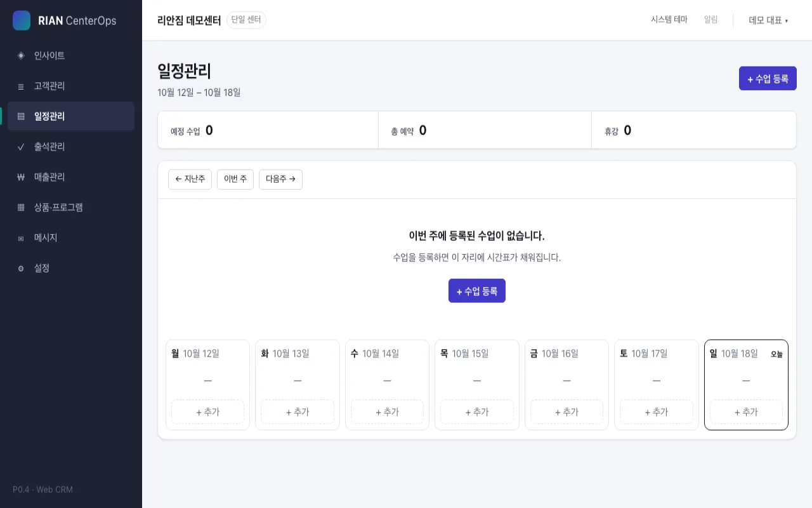This screenshot has width=812, height=508.
Task: Click the 예정 수업 stat label
Action: [x=185, y=131]
